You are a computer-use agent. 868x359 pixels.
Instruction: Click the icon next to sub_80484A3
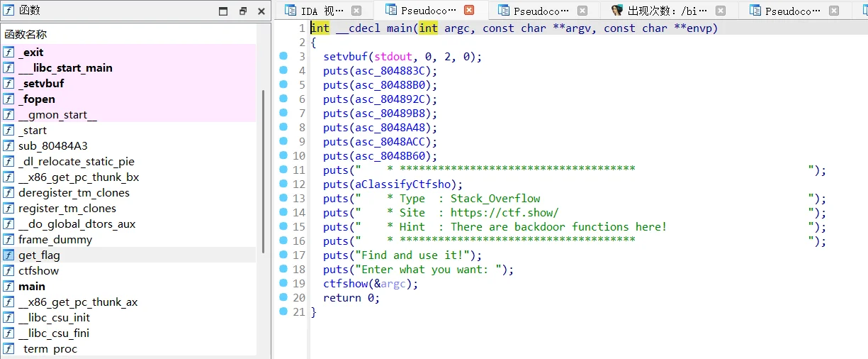[9, 146]
